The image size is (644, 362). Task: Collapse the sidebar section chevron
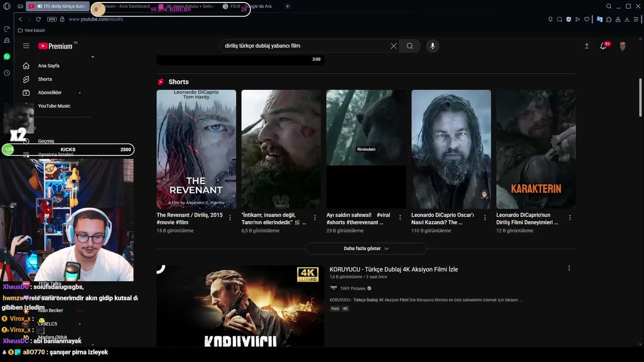(93, 57)
